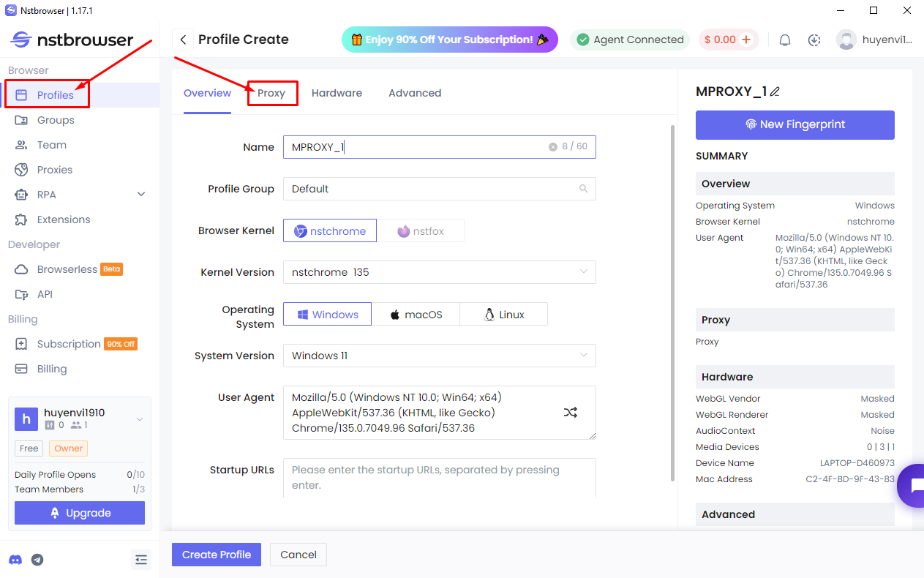Viewport: 924px width, 578px height.
Task: Click the Hardware section in summary
Action: coord(795,377)
